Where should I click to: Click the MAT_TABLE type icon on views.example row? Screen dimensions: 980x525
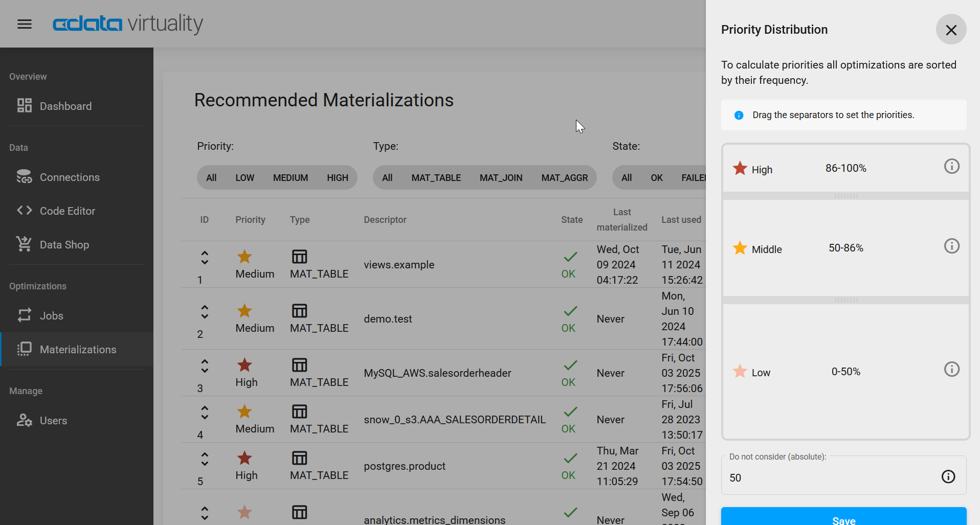pos(299,257)
